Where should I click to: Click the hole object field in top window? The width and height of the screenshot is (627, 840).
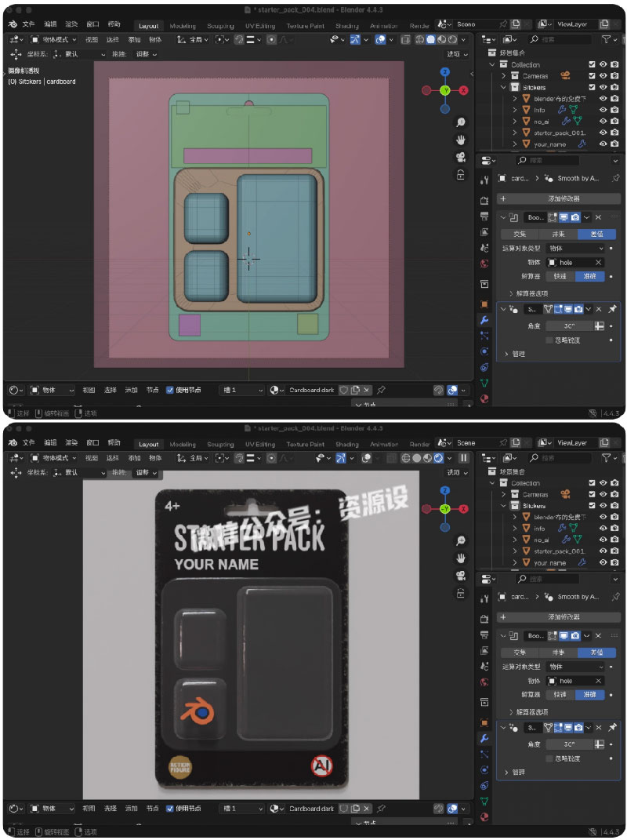[575, 263]
